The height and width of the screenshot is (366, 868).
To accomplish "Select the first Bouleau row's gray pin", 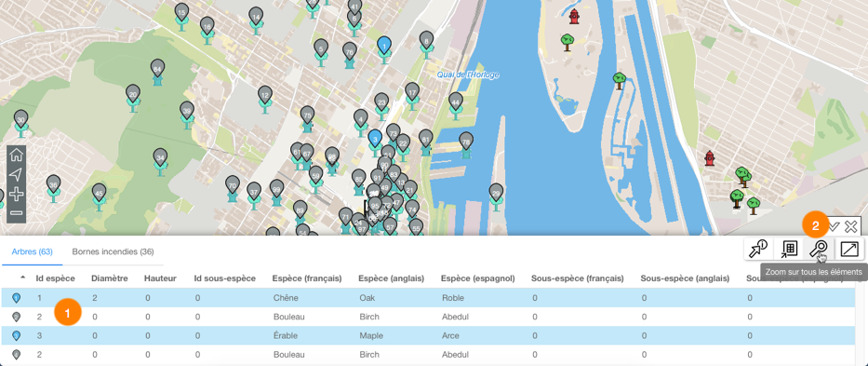I will pyautogui.click(x=17, y=317).
